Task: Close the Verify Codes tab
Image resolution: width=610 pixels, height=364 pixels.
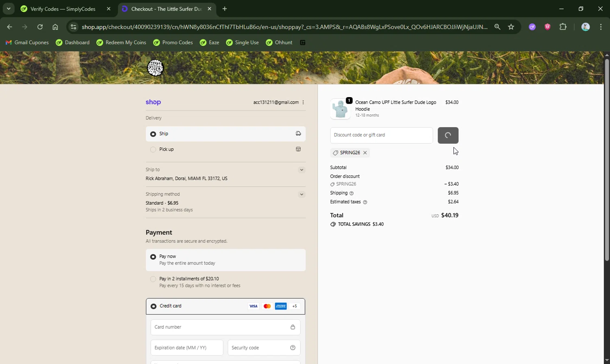Action: click(109, 9)
